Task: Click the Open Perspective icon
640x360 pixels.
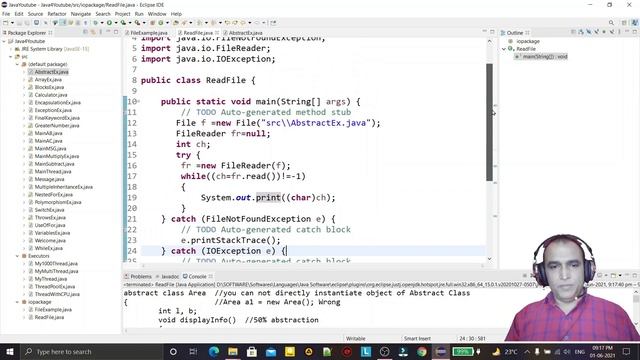Action: pos(624,23)
